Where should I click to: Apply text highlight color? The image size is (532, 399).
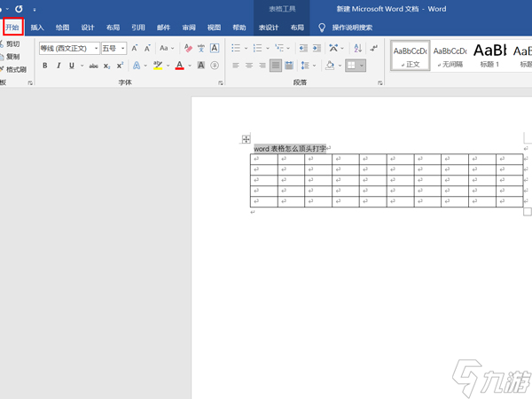[158, 65]
